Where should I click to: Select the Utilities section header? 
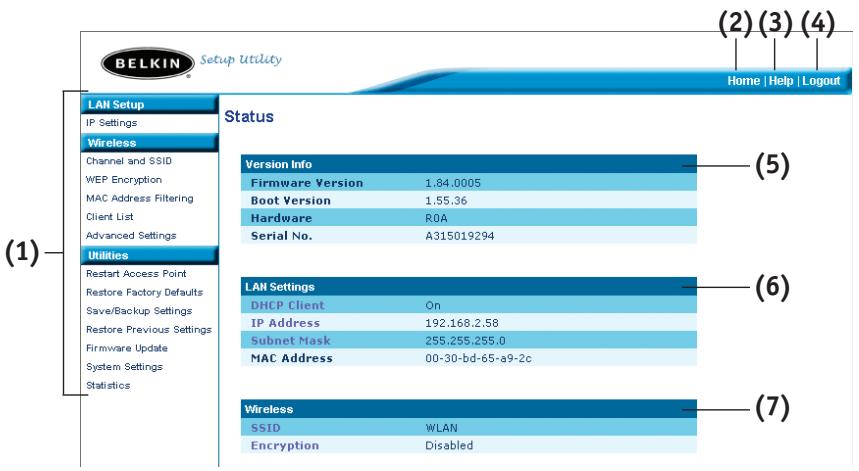click(x=150, y=255)
